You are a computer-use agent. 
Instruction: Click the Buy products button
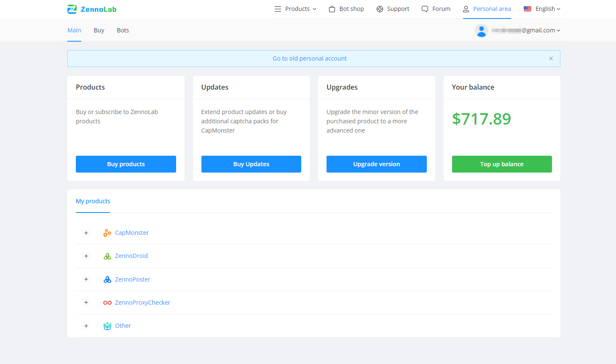point(126,164)
